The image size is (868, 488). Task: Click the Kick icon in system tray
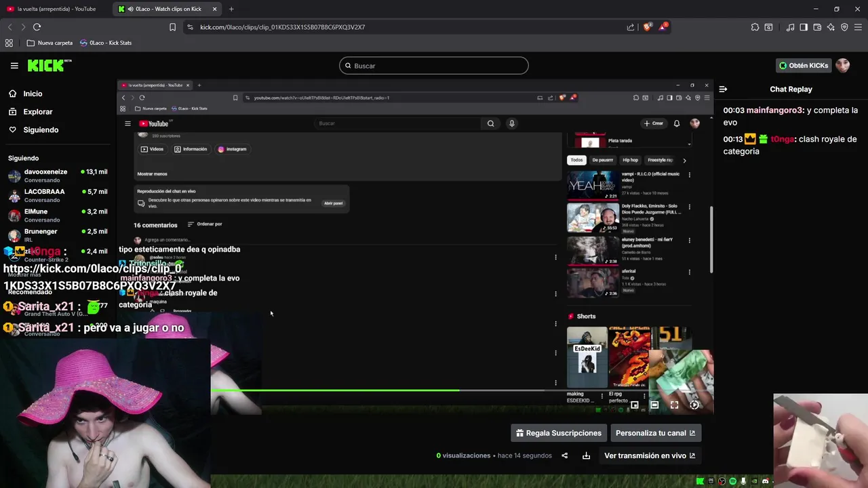click(700, 481)
